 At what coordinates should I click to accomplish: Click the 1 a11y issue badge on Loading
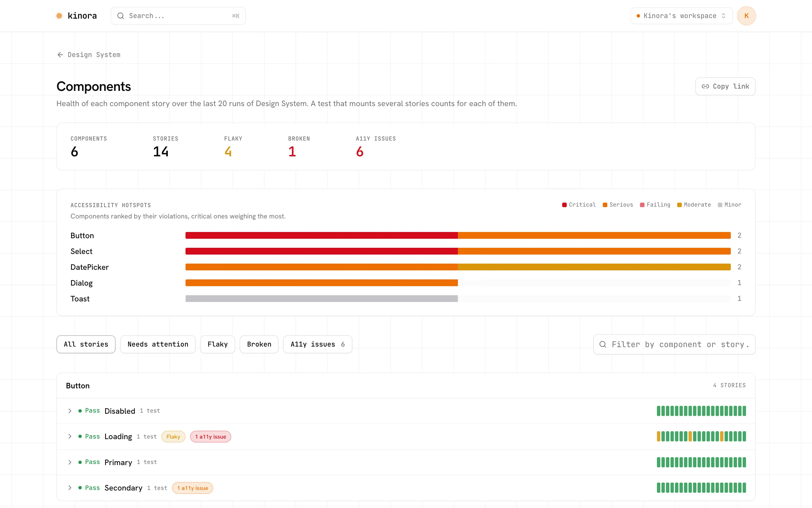click(210, 437)
